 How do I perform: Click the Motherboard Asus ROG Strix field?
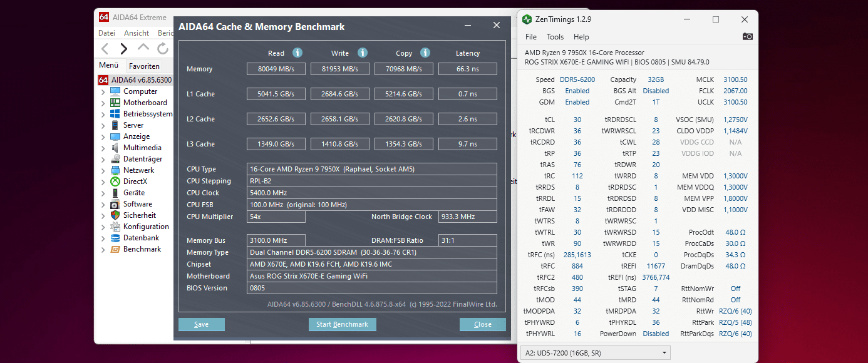(372, 276)
